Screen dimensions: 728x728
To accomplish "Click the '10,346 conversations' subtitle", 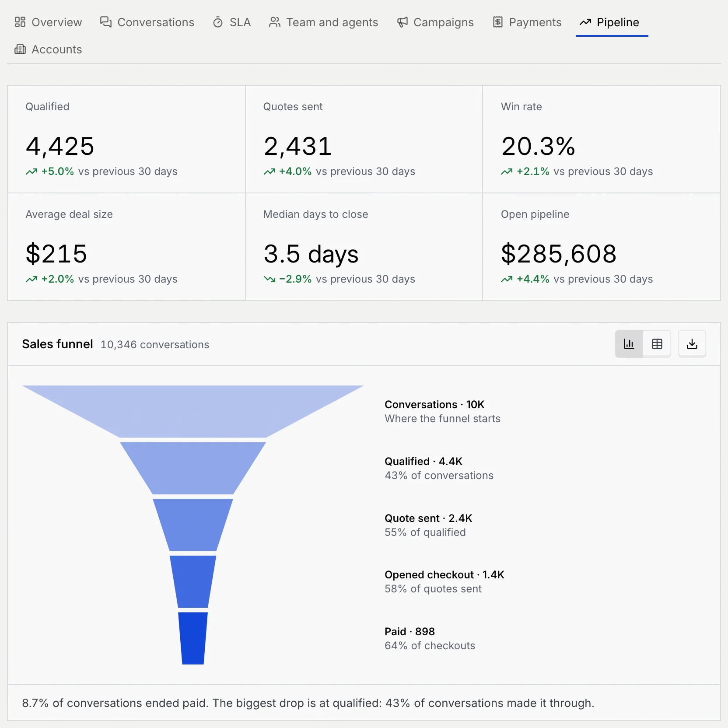I will pos(155,345).
